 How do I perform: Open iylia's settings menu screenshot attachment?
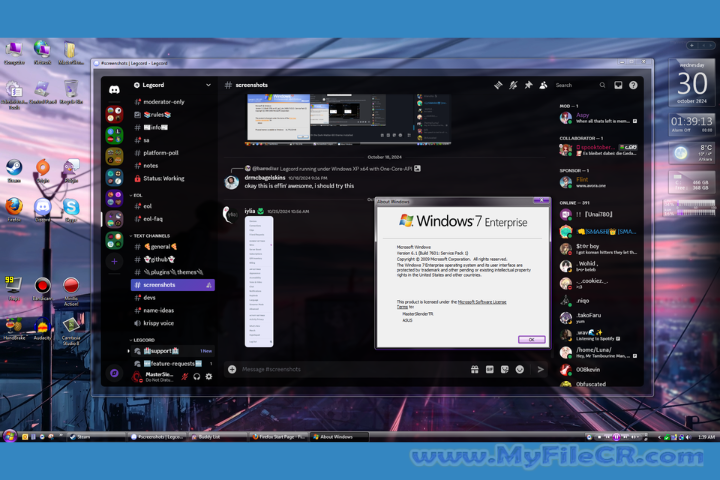click(259, 281)
